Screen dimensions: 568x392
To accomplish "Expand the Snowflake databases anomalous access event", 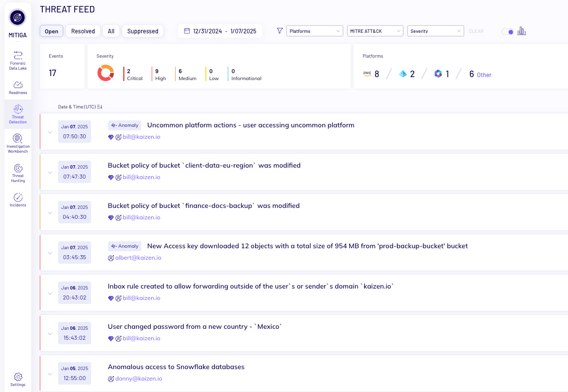I will click(x=50, y=374).
